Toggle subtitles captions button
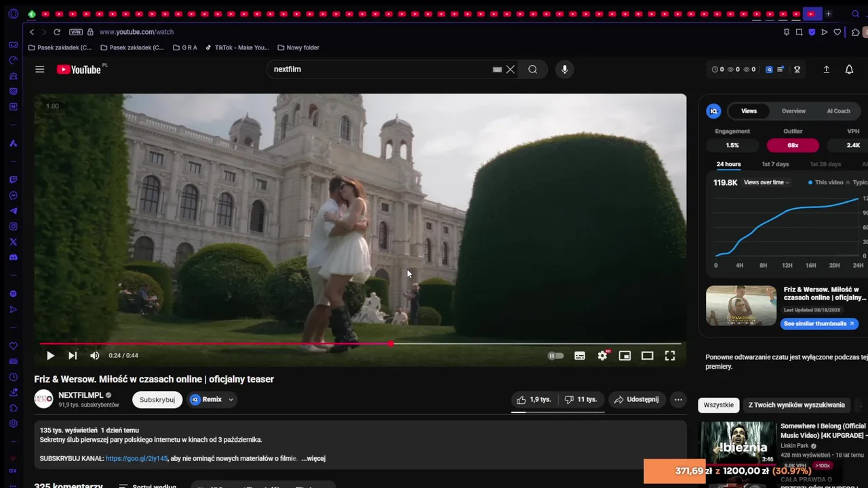This screenshot has width=868, height=488. [x=580, y=355]
